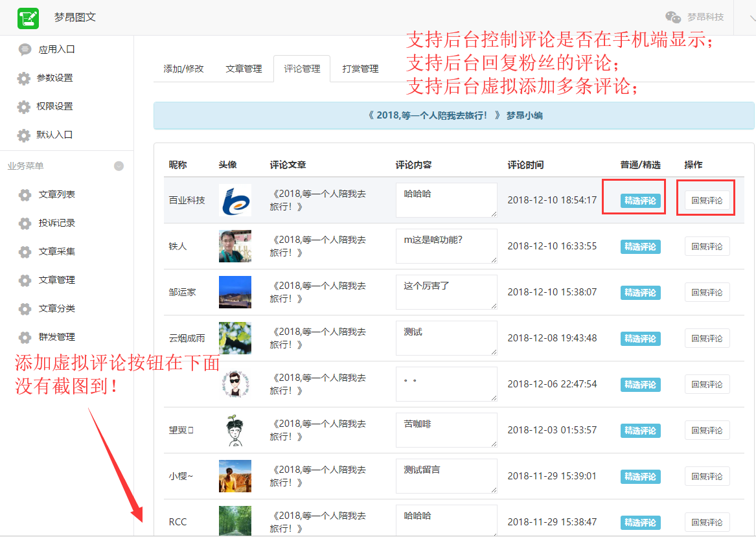
Task: Switch to the 文章管理 tab
Action: click(x=244, y=69)
